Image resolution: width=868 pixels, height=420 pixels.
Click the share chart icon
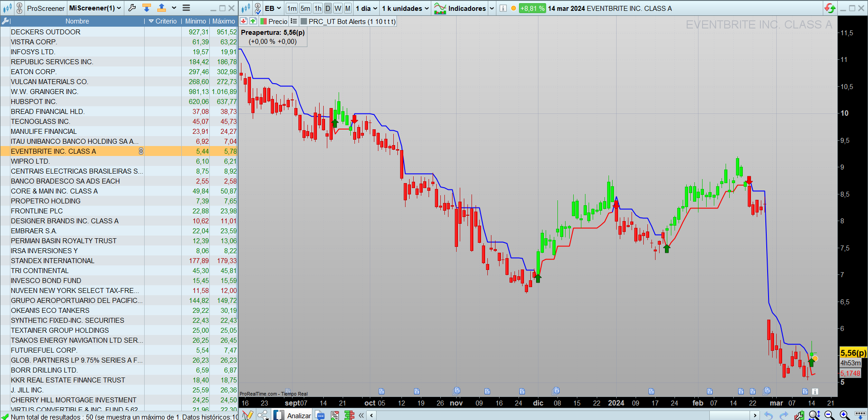[x=263, y=415]
